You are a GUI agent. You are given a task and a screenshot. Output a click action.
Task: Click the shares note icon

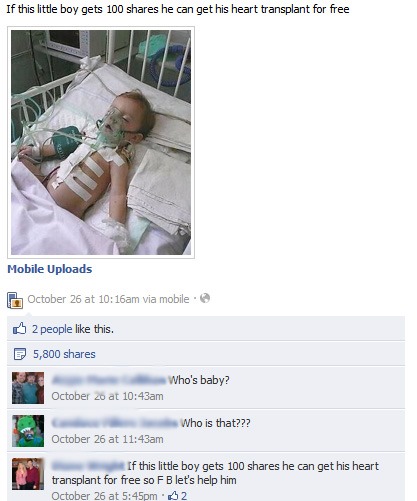[x=20, y=354]
